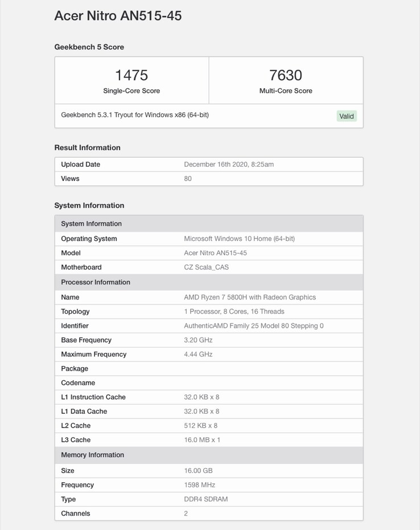
Task: Click the green Valid badge
Action: (x=347, y=116)
